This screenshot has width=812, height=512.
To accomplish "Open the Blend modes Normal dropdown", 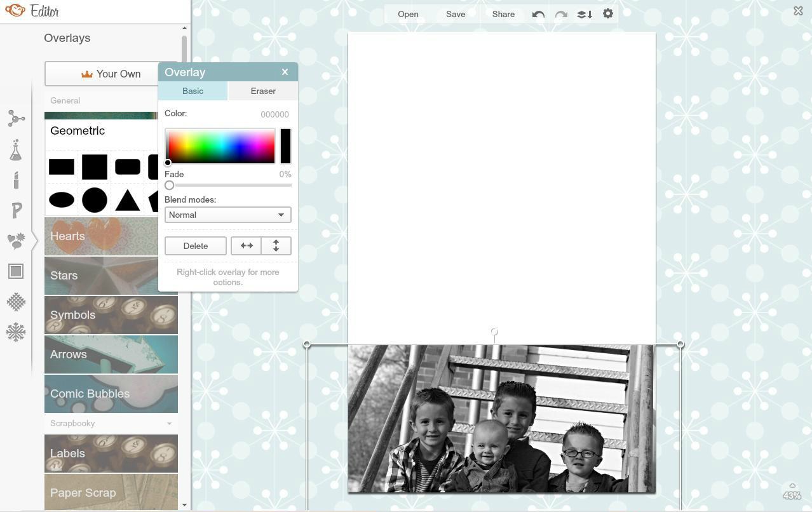I will [227, 215].
